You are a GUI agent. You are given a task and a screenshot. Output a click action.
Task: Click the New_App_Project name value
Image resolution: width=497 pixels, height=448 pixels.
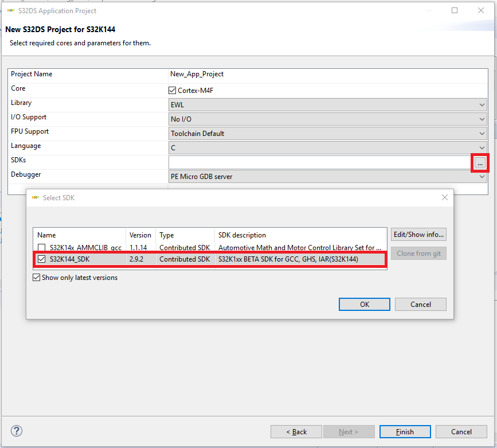[x=197, y=74]
